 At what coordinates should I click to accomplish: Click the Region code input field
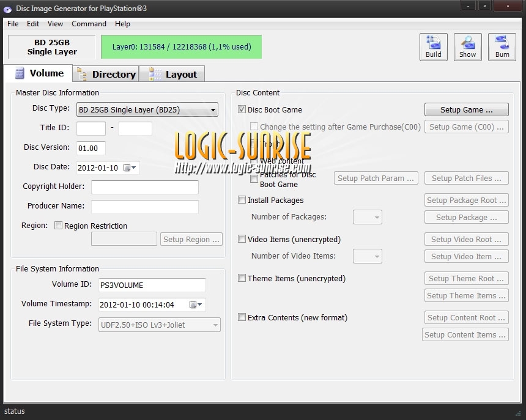[x=124, y=239]
